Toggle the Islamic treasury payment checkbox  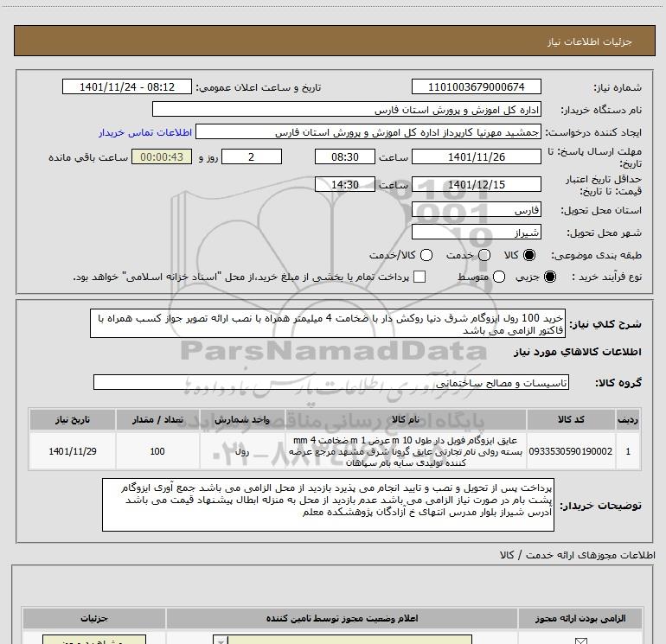coord(419,277)
